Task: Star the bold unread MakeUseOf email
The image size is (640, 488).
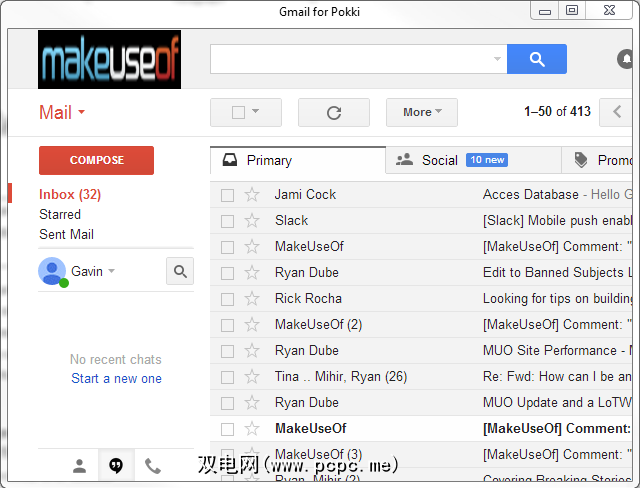Action: click(252, 428)
